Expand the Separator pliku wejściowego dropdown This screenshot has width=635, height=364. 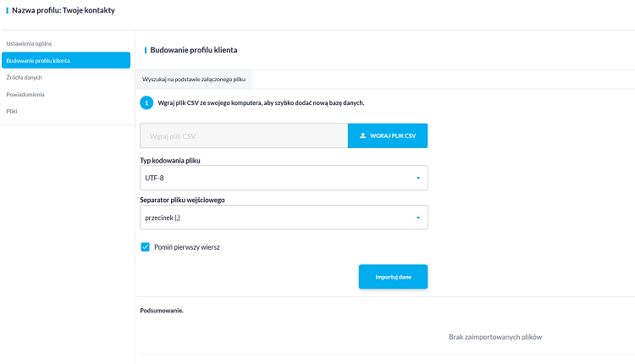pyautogui.click(x=284, y=218)
